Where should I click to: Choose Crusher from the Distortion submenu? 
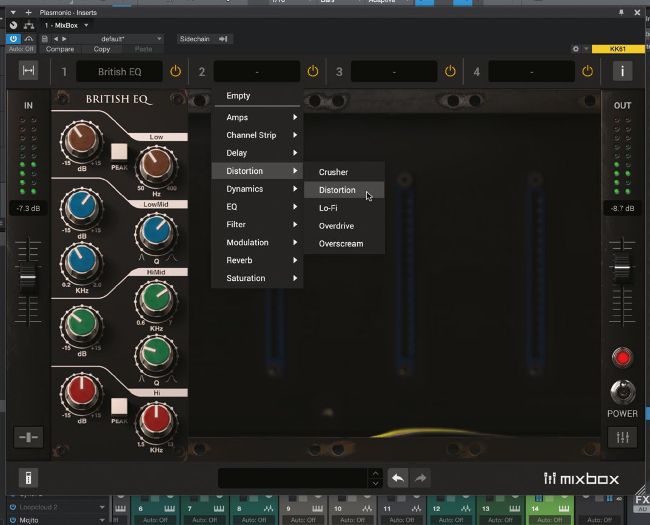[344, 172]
